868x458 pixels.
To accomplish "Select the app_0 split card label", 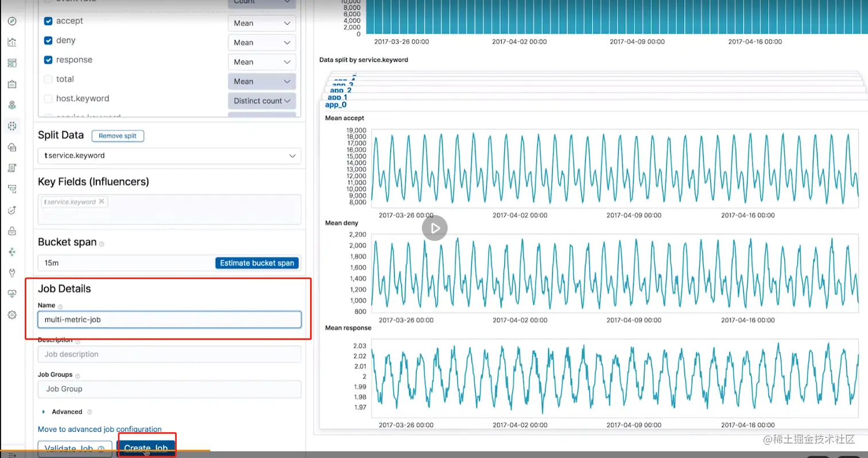I will tap(336, 105).
